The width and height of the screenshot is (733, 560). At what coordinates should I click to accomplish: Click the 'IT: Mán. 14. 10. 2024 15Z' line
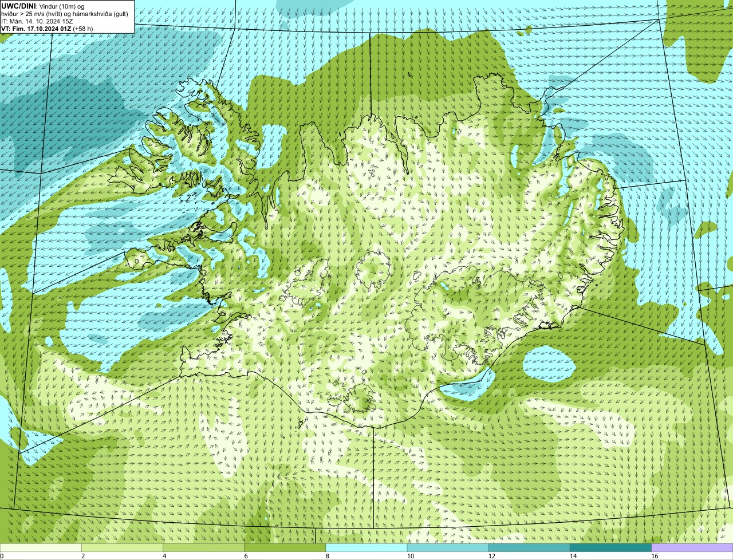coord(37,21)
